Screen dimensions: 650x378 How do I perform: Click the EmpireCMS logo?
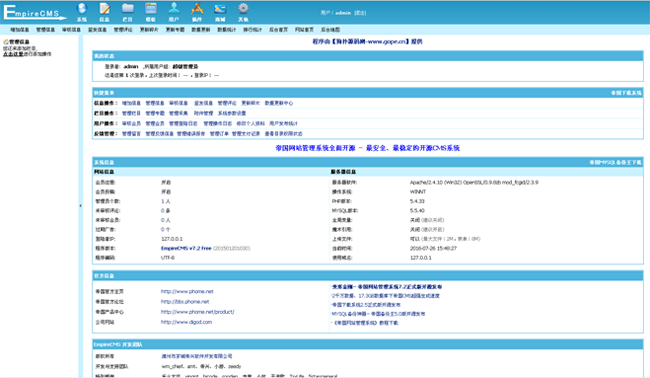(34, 12)
